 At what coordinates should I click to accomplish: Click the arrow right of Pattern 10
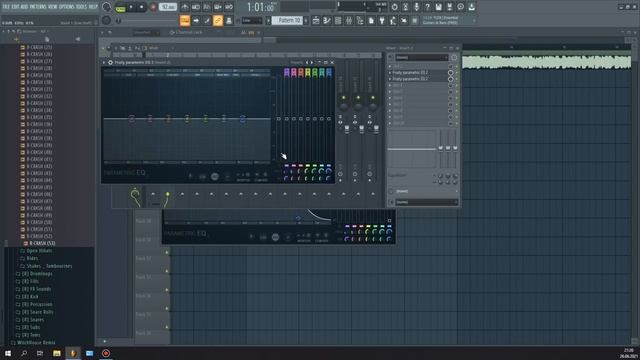(306, 20)
